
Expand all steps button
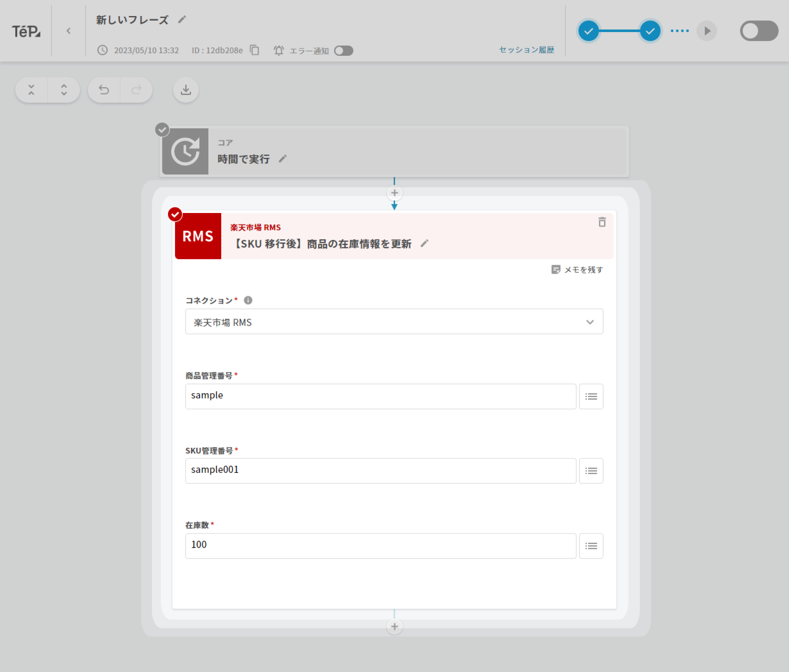pyautogui.click(x=64, y=90)
